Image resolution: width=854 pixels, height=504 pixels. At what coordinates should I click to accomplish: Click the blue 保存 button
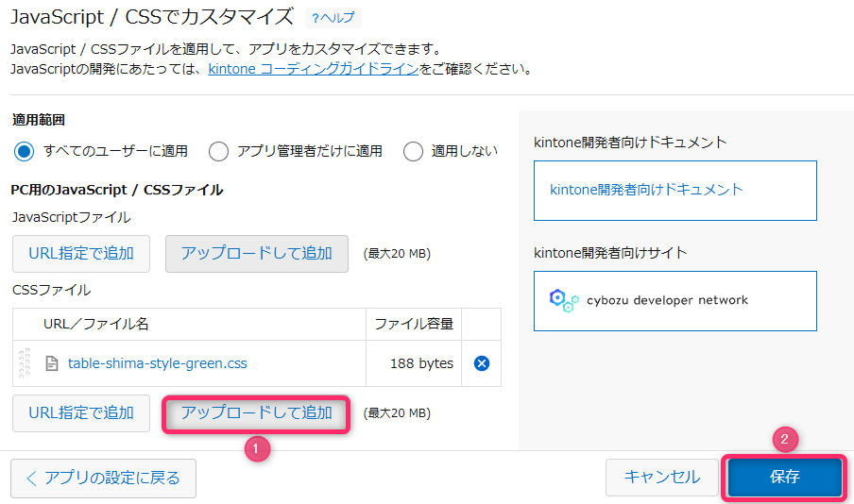pyautogui.click(x=784, y=478)
